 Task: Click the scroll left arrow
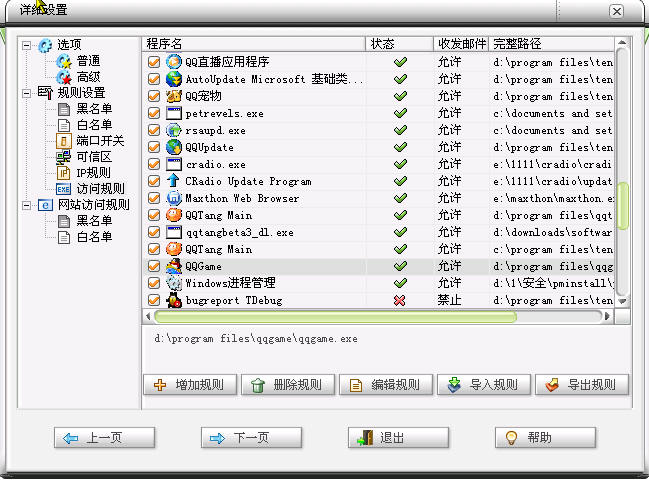(149, 317)
